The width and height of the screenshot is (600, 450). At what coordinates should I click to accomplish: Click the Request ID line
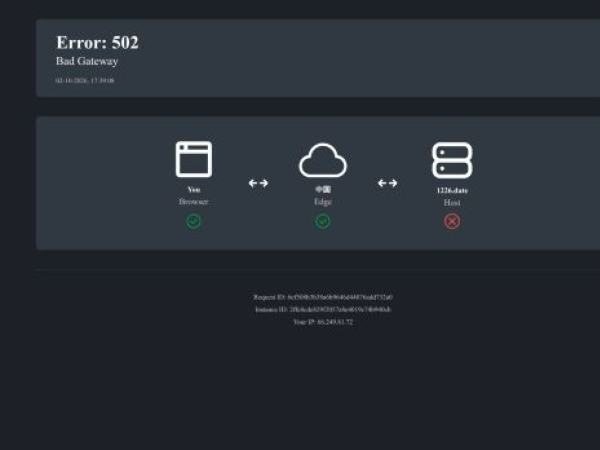point(322,297)
